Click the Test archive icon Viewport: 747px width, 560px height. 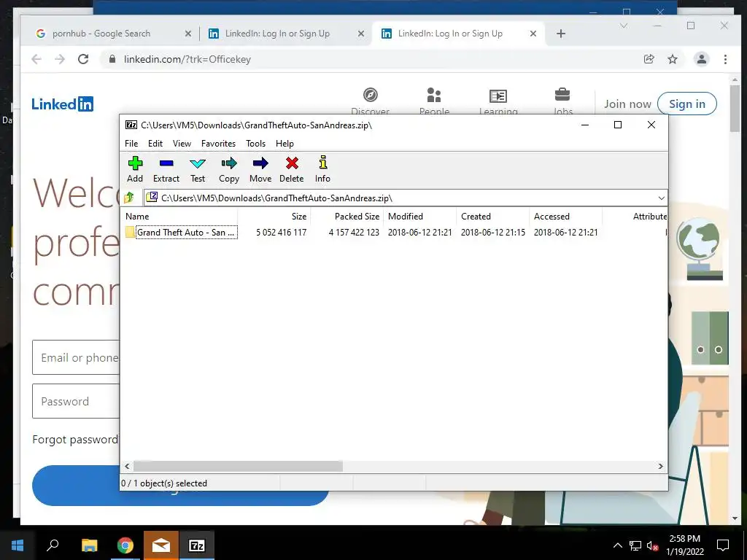[x=198, y=169]
